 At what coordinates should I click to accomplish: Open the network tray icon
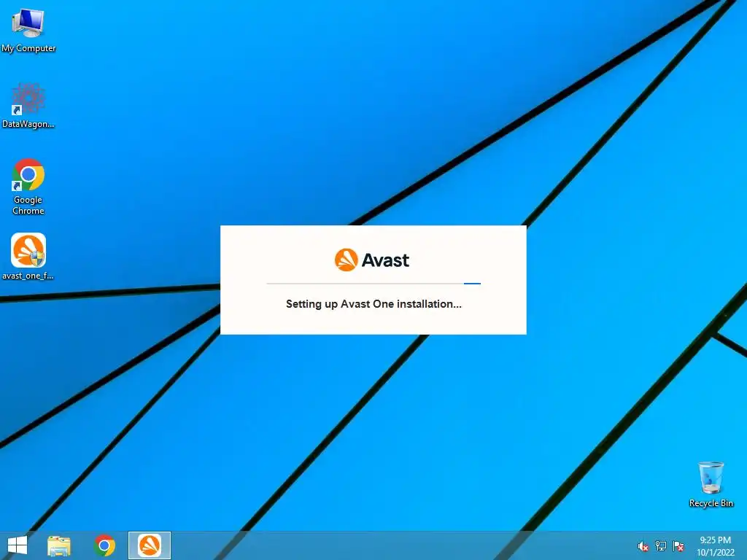[661, 545]
